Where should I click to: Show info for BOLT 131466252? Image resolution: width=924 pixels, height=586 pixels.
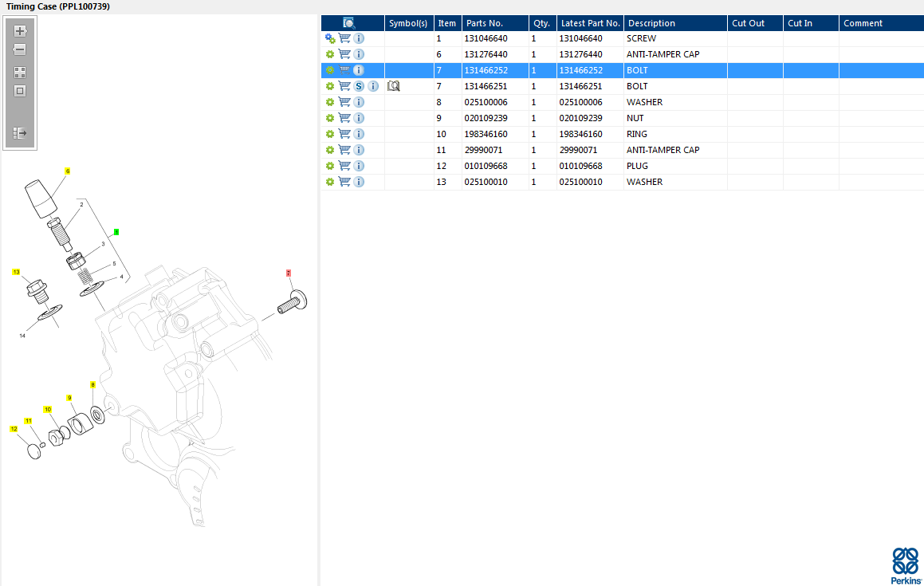(x=359, y=70)
